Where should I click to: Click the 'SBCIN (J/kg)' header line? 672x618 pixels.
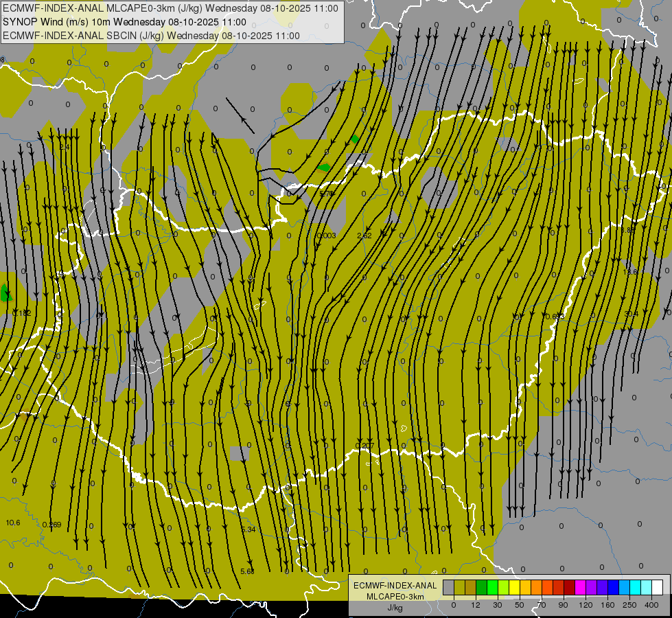point(151,36)
